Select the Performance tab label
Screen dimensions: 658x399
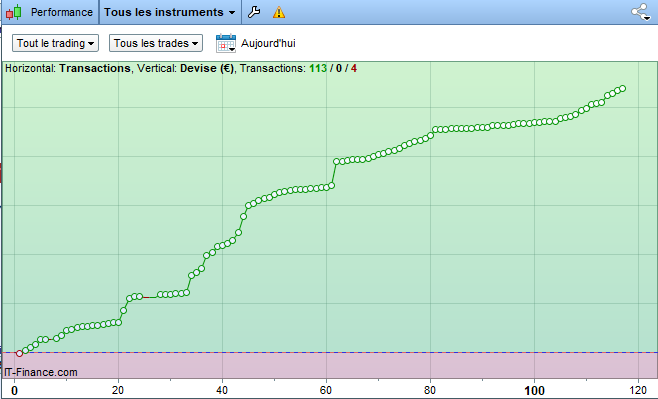click(62, 12)
